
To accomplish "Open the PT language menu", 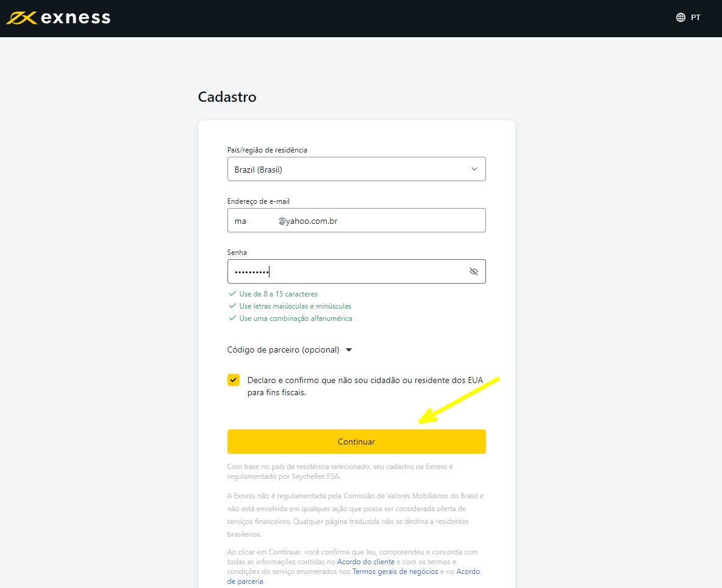I will click(x=695, y=18).
